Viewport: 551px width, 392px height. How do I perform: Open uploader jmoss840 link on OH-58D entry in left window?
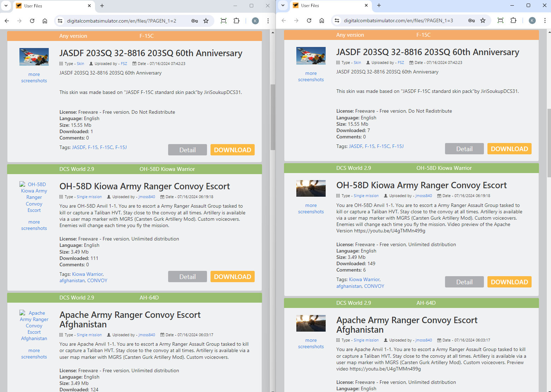(147, 197)
